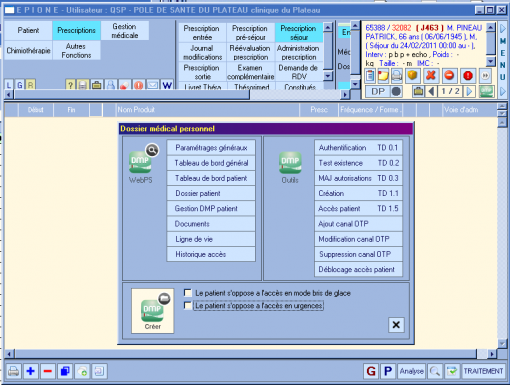The width and height of the screenshot is (510, 385).
Task: Select Administration prescription menu item
Action: [x=298, y=53]
